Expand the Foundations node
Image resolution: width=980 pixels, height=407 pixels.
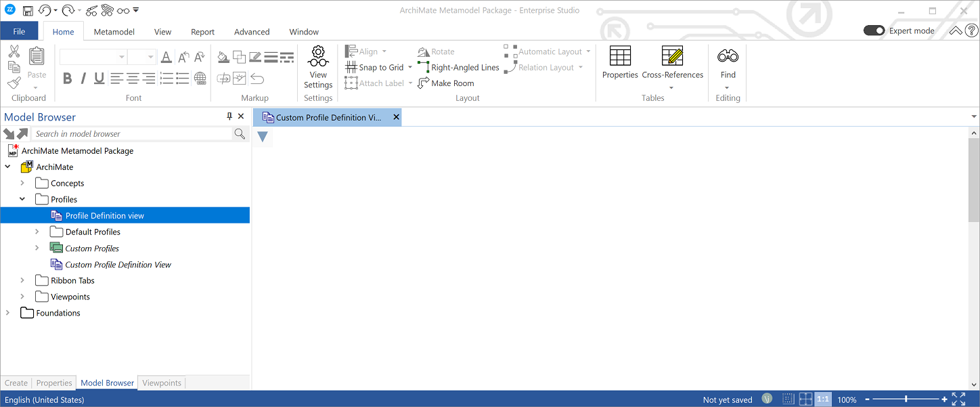click(7, 313)
